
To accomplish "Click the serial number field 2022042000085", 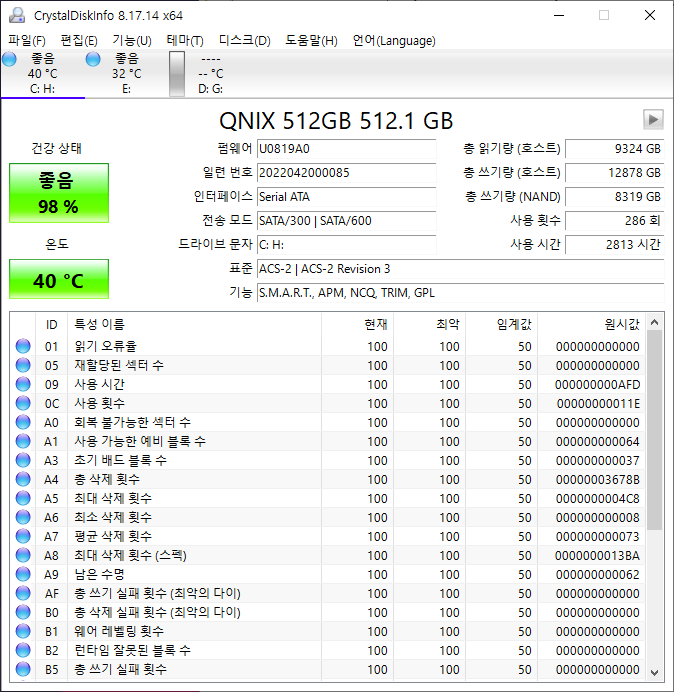I will (x=346, y=173).
